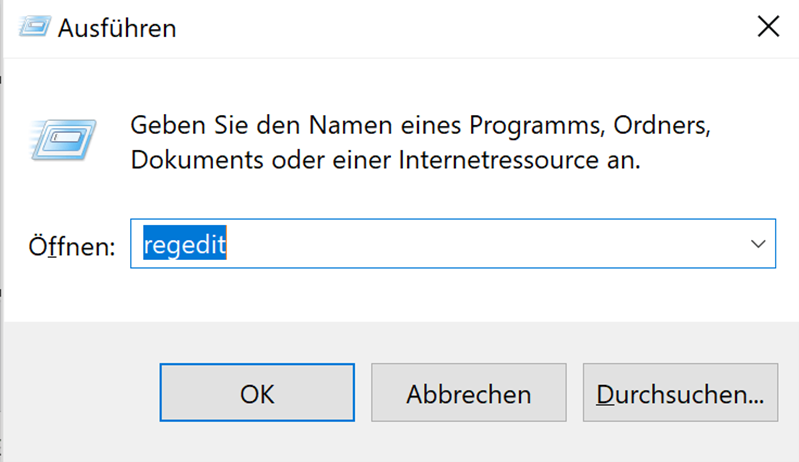Click empty title bar area right of Ausführen
The height and width of the screenshot is (462, 799).
click(x=450, y=28)
